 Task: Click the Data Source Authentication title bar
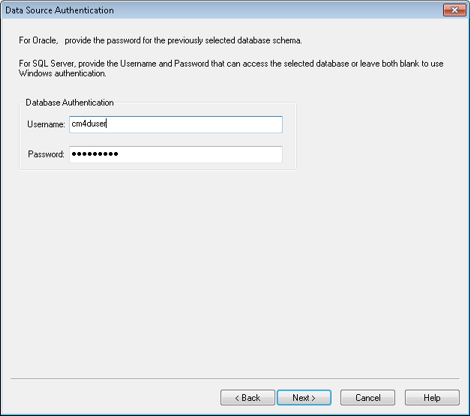pos(220,10)
